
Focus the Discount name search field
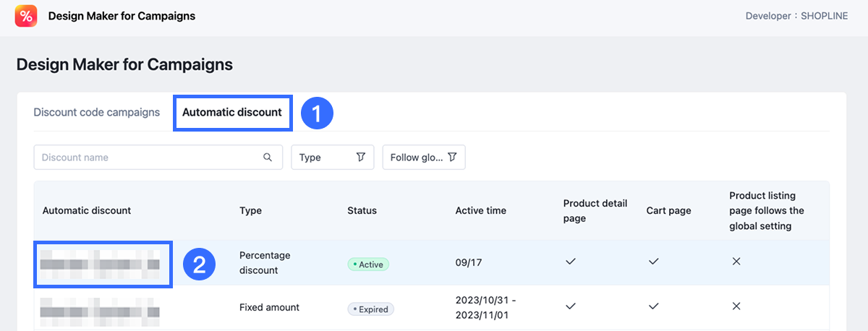pyautogui.click(x=148, y=158)
